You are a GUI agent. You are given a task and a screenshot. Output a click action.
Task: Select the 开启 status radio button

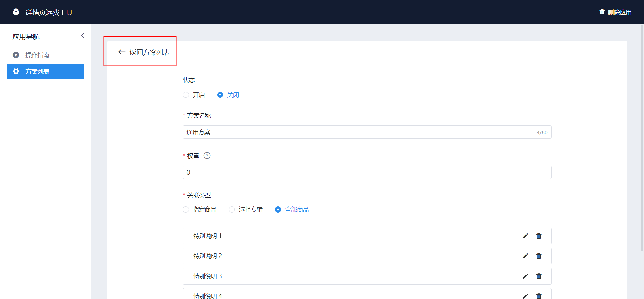(186, 95)
